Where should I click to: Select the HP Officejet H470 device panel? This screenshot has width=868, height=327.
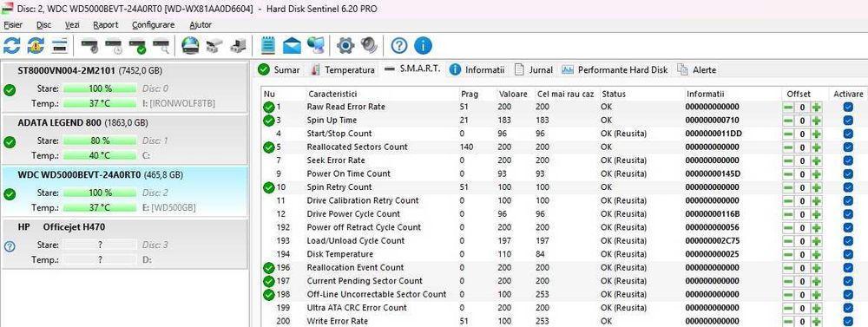[124, 244]
